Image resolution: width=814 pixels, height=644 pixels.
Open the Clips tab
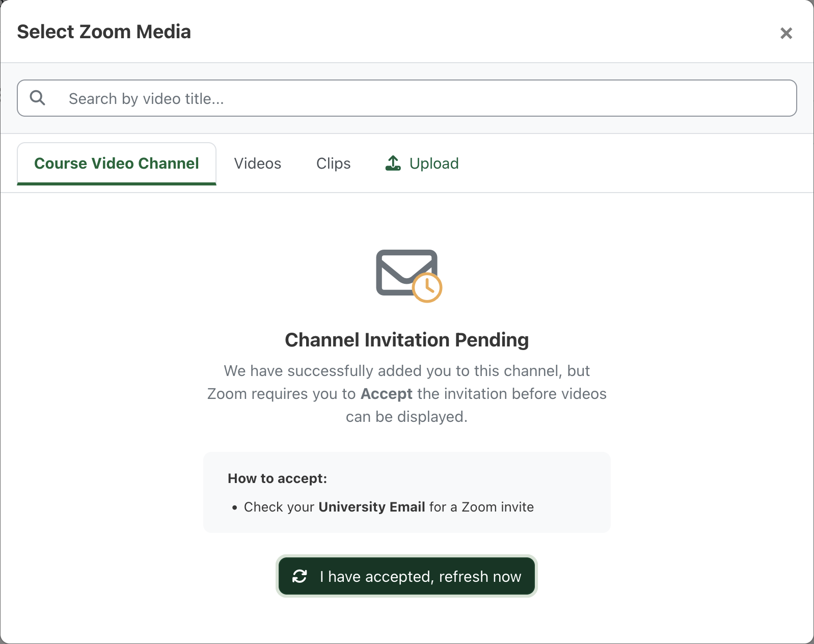(x=333, y=164)
